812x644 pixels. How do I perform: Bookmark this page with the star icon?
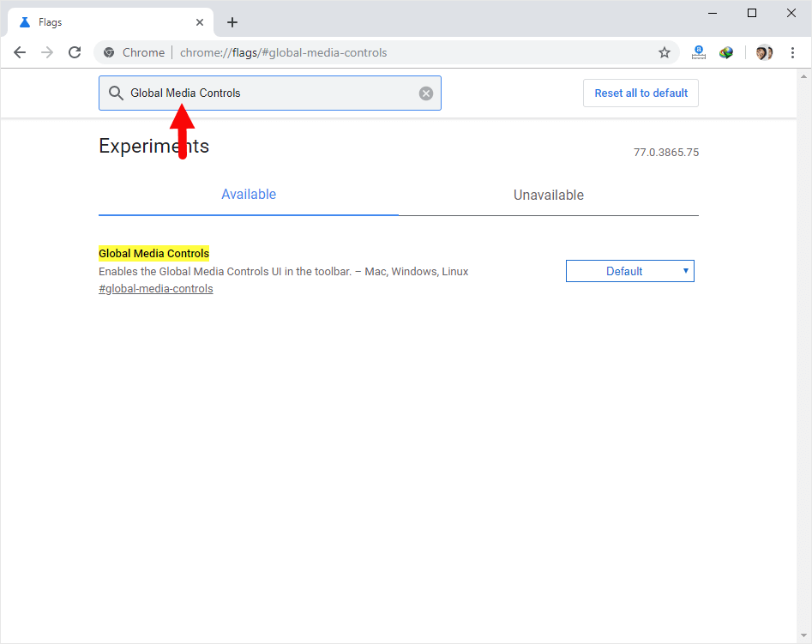[x=665, y=52]
